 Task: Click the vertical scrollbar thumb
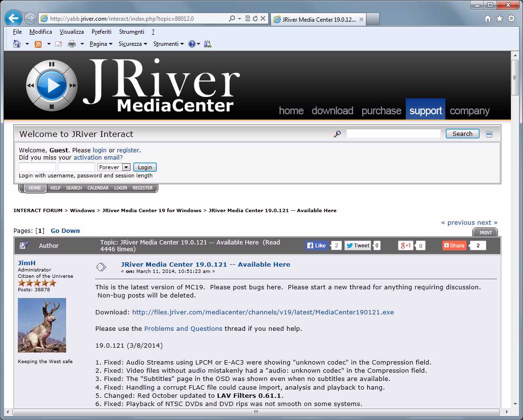(x=515, y=78)
